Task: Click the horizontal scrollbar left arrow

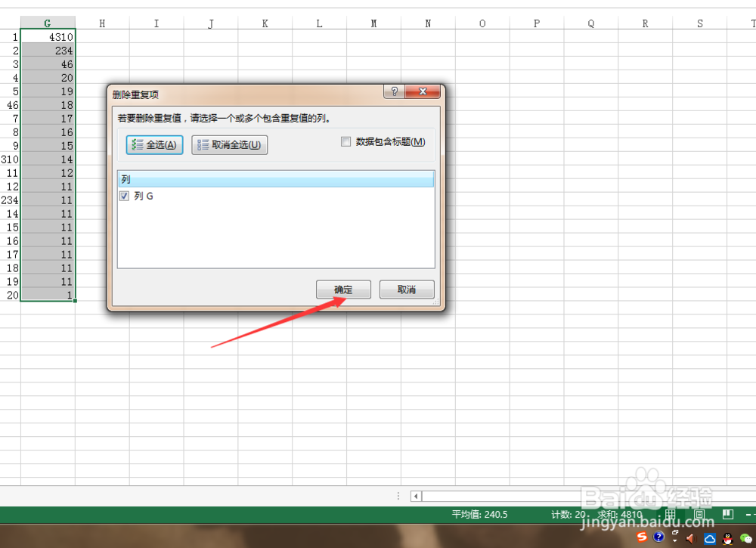Action: tap(416, 496)
